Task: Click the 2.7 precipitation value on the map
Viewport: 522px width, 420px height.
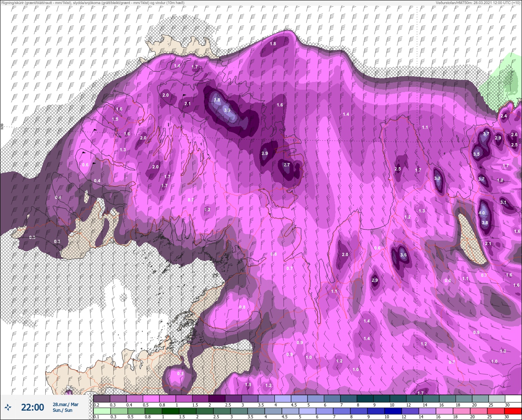Action: click(287, 165)
